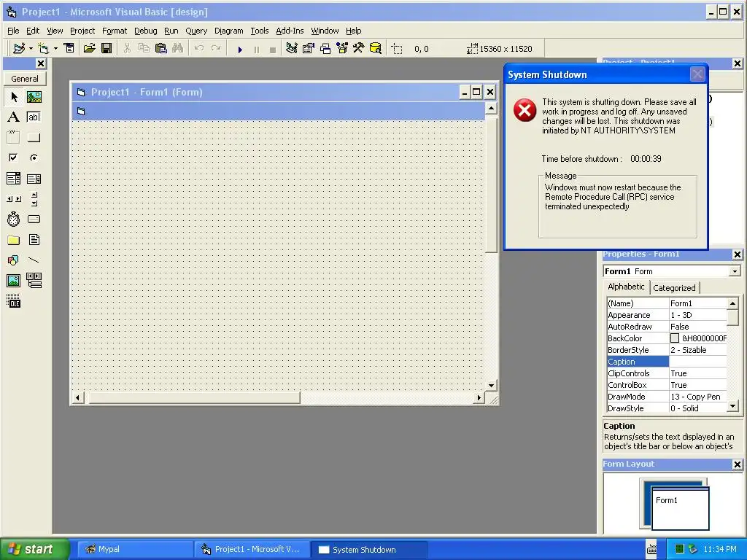Click the Add Standard EXE Project icon
The width and height of the screenshot is (747, 560).
coord(19,48)
